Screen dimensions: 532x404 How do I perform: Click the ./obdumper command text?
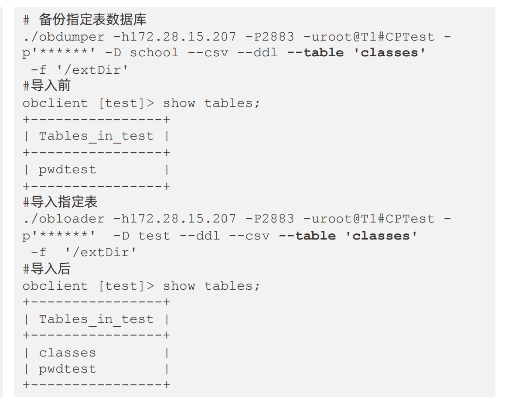(64, 37)
